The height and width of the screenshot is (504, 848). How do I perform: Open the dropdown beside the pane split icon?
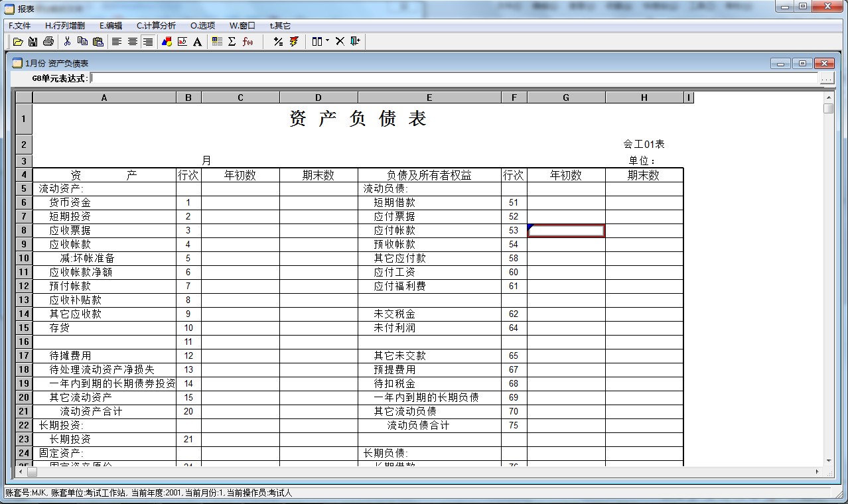tap(327, 41)
